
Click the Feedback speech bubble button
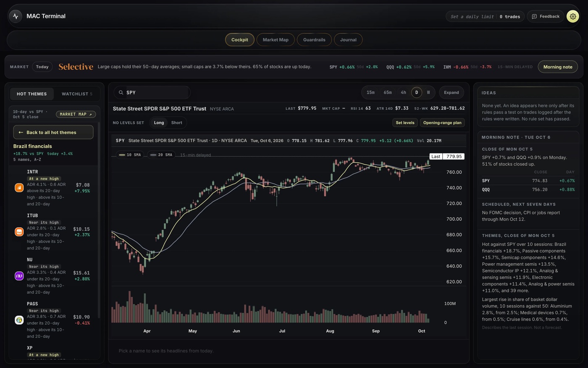point(546,16)
